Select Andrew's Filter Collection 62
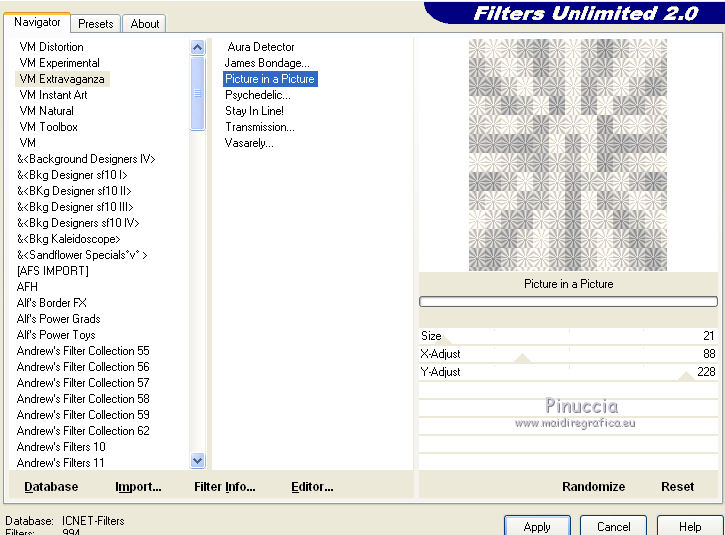This screenshot has width=725, height=535. (83, 431)
